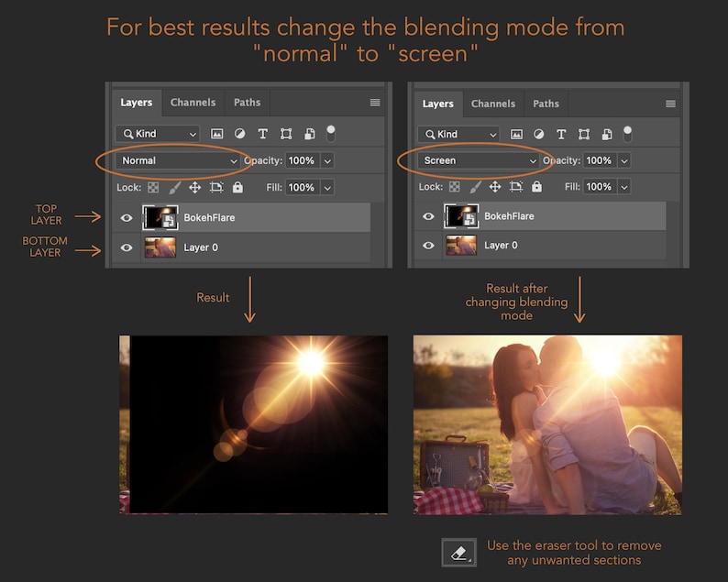Expand Opacity slider arrow in right panel
Image resolution: width=728 pixels, height=582 pixels.
click(x=624, y=161)
